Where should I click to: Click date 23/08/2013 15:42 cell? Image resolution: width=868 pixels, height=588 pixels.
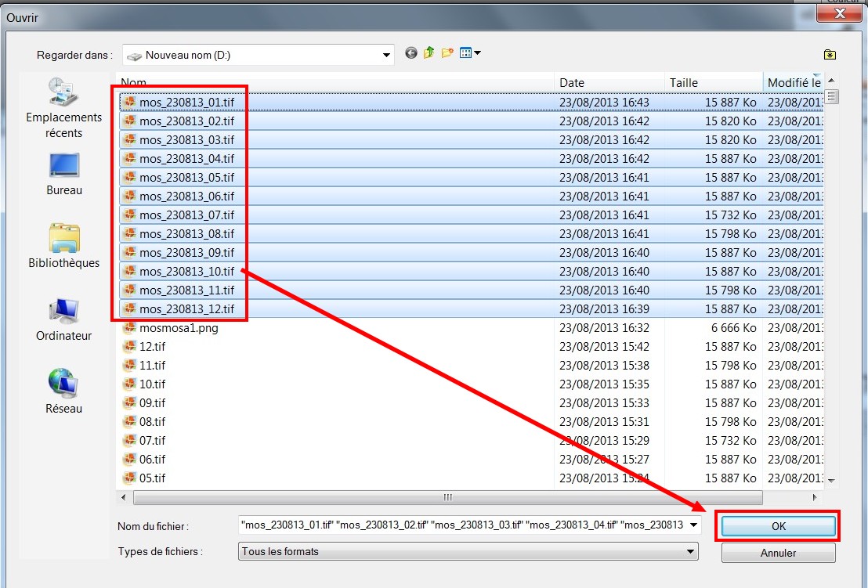pyautogui.click(x=604, y=347)
